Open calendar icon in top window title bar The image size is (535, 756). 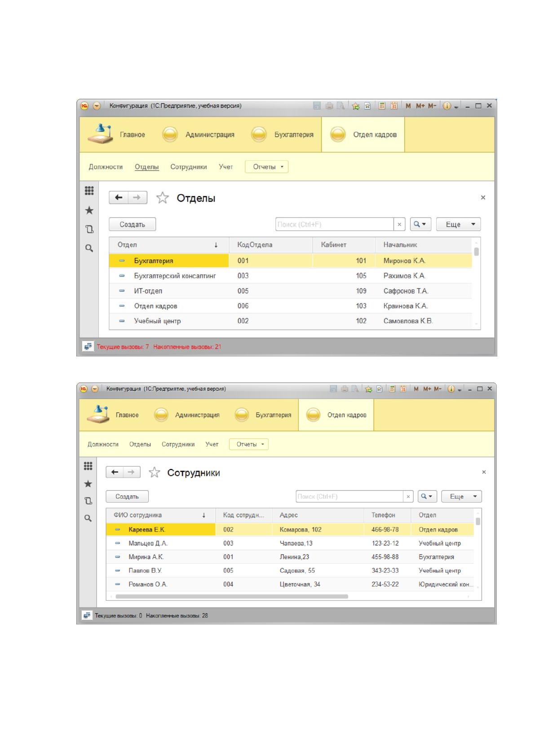click(394, 106)
